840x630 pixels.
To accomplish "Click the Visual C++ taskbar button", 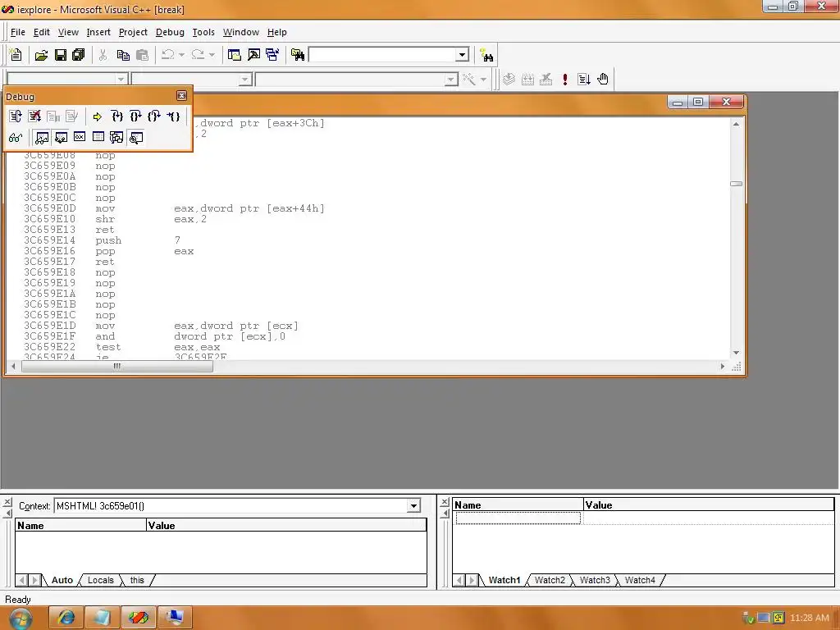I will [x=138, y=618].
